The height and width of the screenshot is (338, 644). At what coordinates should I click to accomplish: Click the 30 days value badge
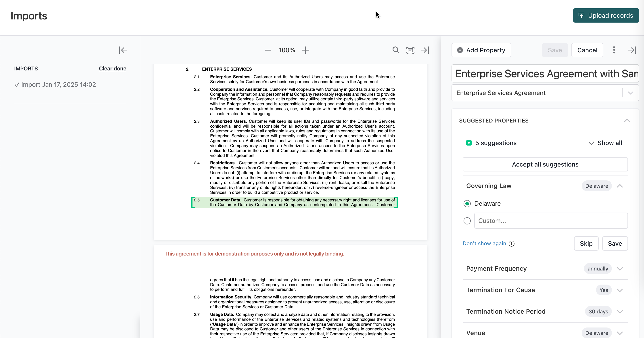point(598,312)
